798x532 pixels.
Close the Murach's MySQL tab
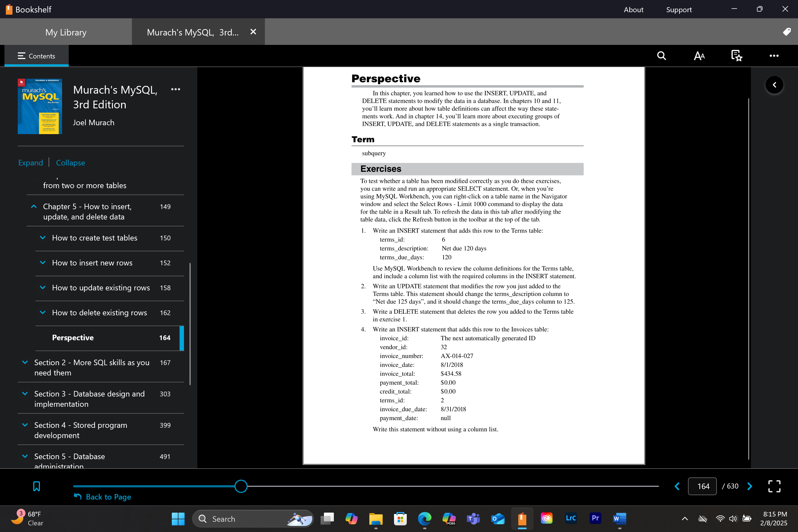pyautogui.click(x=253, y=32)
